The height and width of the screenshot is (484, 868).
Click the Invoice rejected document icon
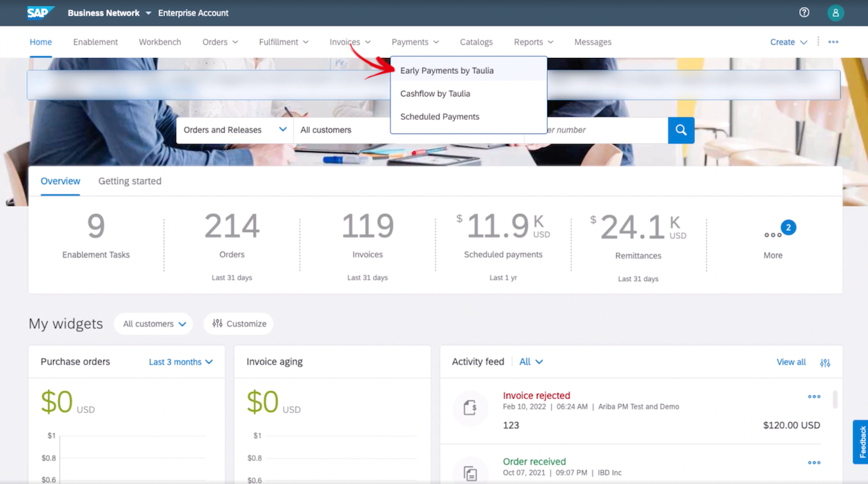click(x=470, y=408)
